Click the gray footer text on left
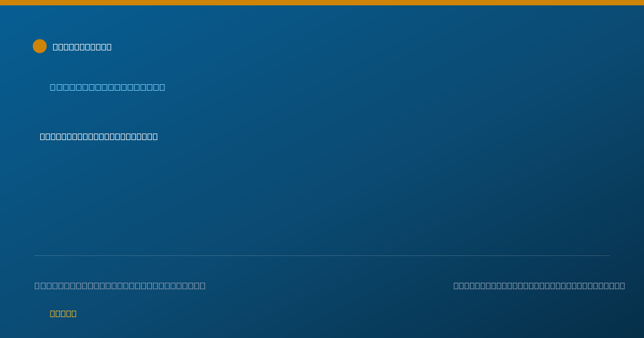 (120, 285)
